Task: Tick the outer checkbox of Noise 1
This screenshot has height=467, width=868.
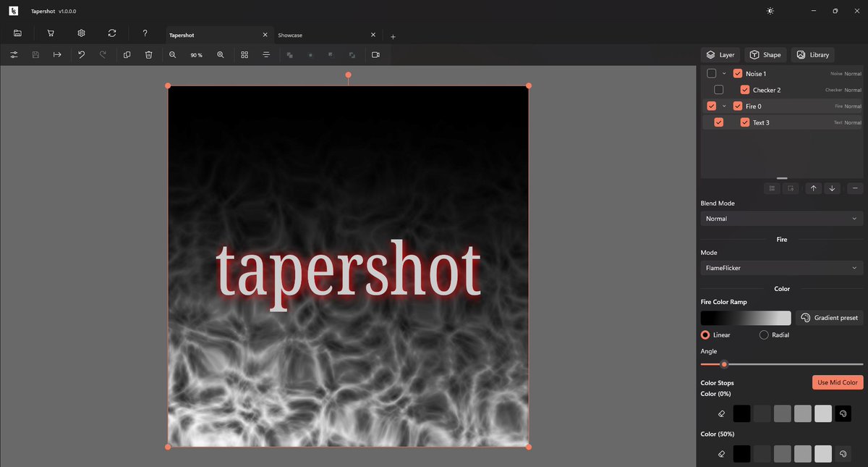Action: (x=712, y=73)
